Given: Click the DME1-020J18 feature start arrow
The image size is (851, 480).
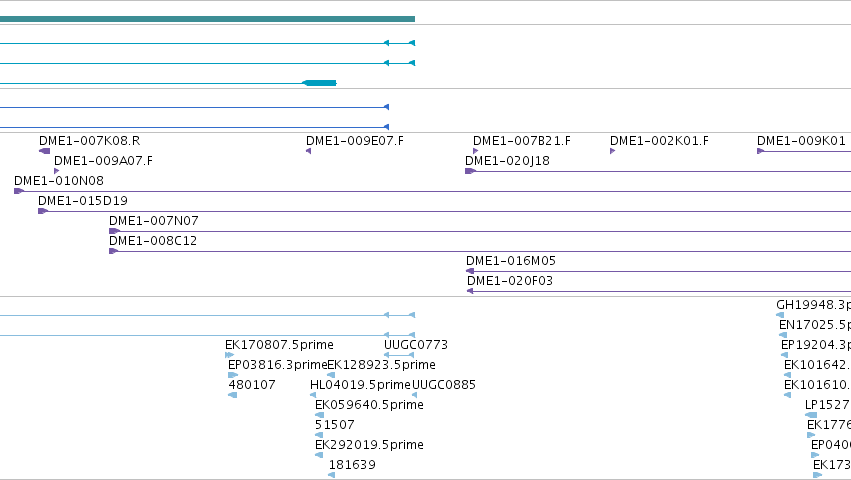Looking at the screenshot, I should coord(470,171).
